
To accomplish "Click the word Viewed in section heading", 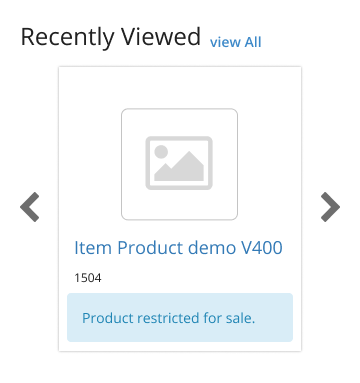I will coord(161,36).
